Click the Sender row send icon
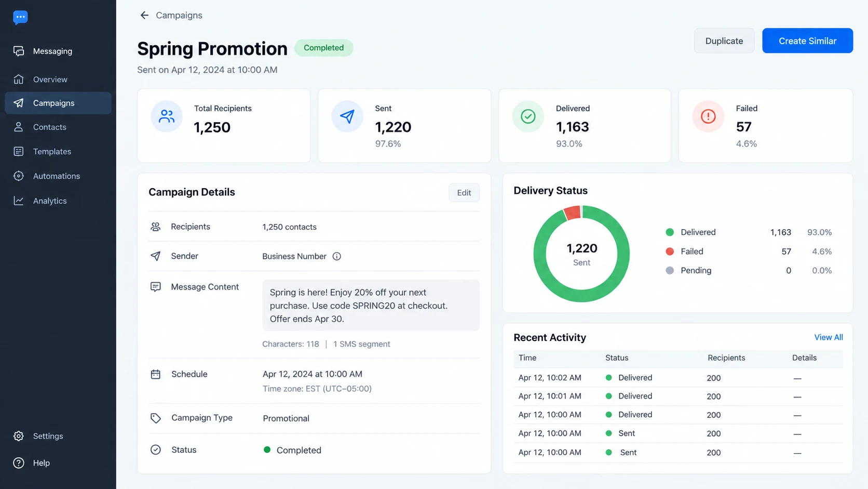This screenshot has height=489, width=868. [155, 256]
